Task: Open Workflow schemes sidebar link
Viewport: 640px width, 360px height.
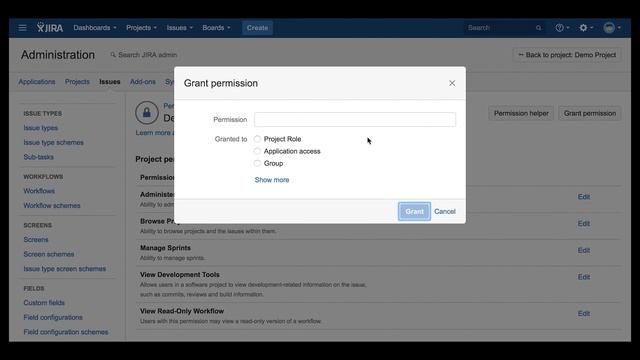Action: click(x=52, y=206)
